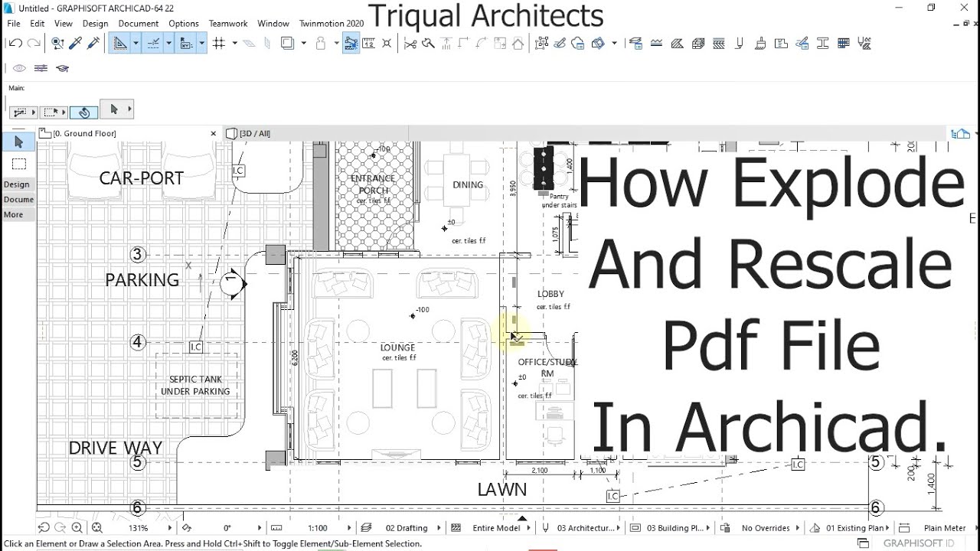Open the Surfaces paintbrush icon
Image resolution: width=980 pixels, height=551 pixels.
click(760, 44)
